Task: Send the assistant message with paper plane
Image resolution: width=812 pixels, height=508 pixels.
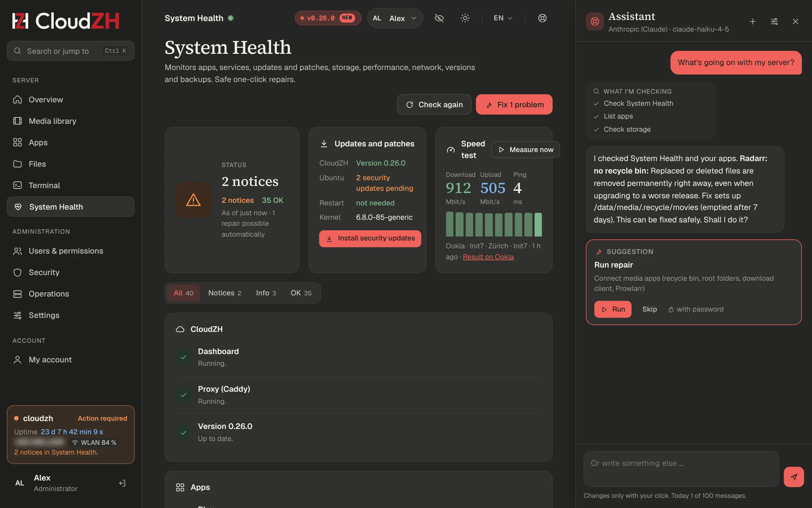Action: pyautogui.click(x=794, y=477)
